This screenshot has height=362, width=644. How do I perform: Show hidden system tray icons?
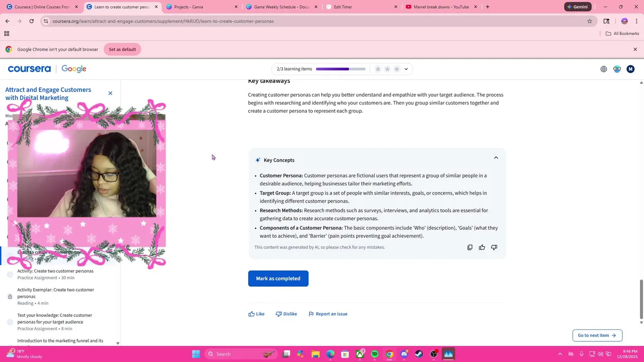(x=560, y=354)
